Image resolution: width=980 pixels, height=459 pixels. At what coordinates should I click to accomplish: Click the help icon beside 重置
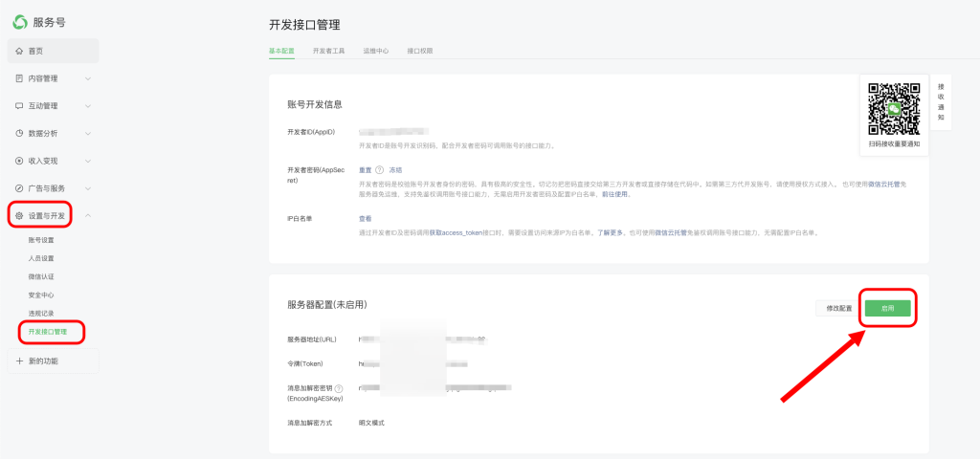(379, 169)
